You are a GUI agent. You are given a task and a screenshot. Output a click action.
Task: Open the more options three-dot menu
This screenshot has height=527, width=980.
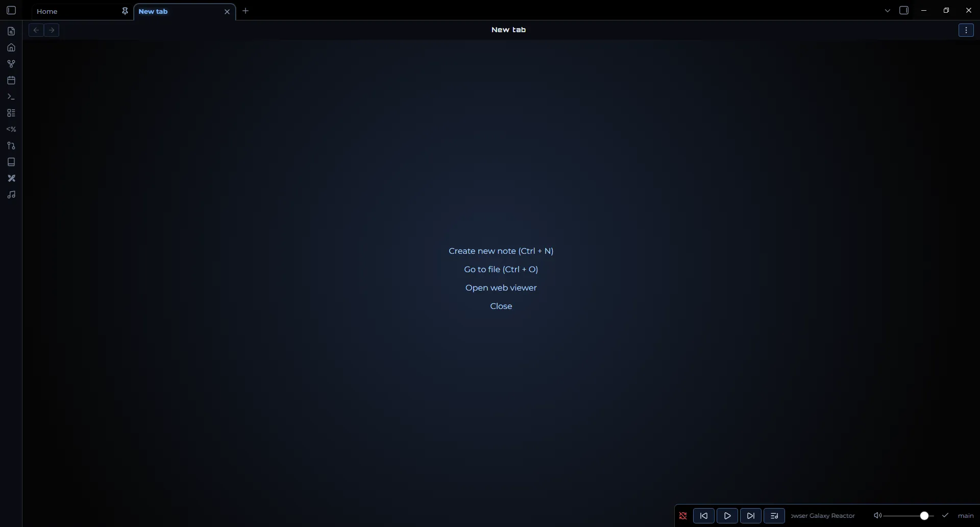[x=966, y=30]
